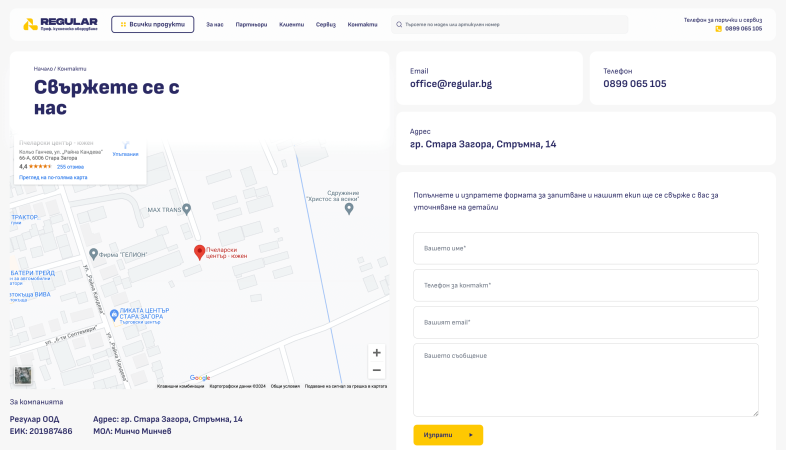The width and height of the screenshot is (786, 450).
Task: Click the Google logo on the map
Action: [x=200, y=378]
